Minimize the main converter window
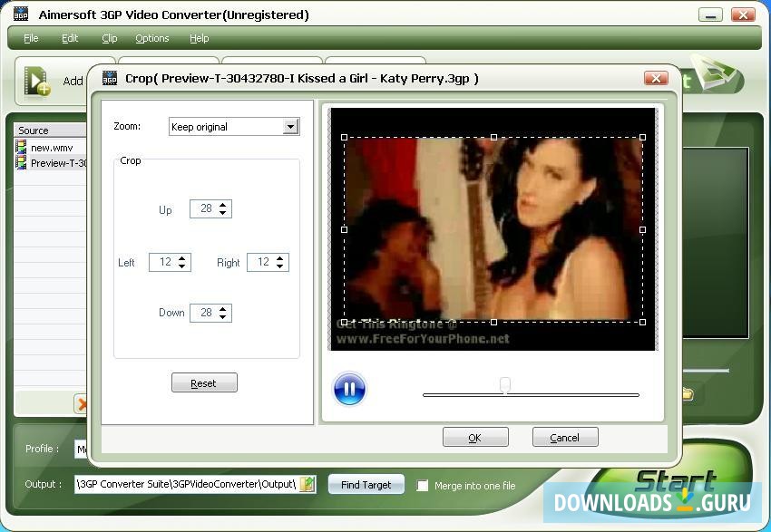 tap(710, 15)
